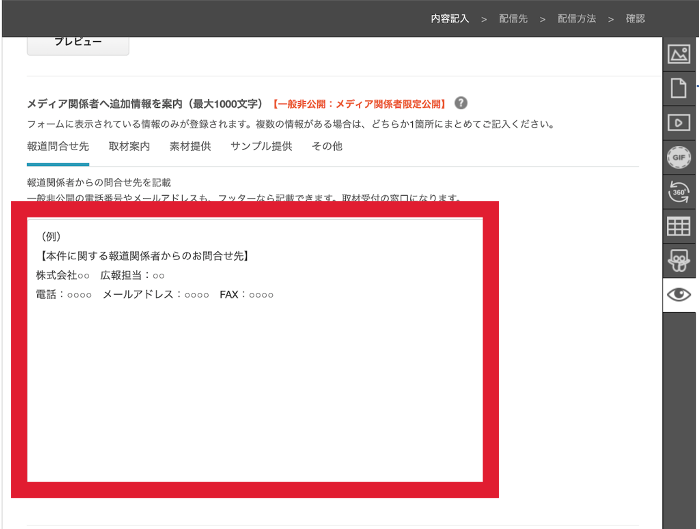Select the 素材提供 tab
Viewport: 700px width, 529px height.
190,146
